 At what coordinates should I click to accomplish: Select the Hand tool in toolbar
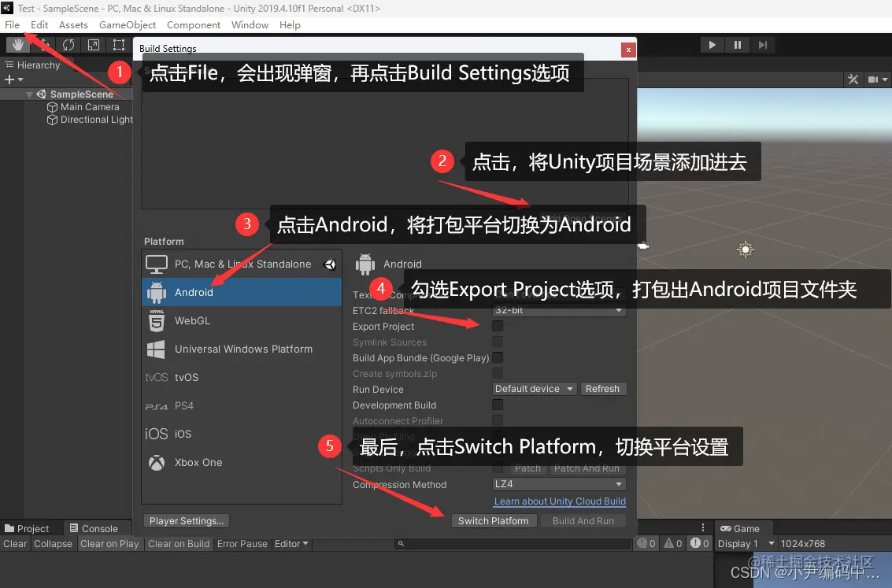17,44
